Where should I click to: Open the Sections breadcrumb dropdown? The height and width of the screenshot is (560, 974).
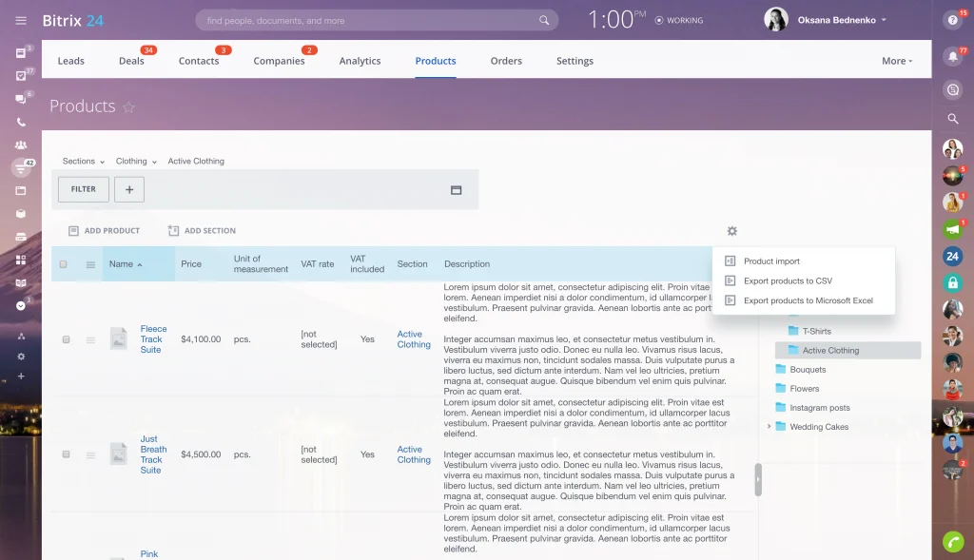(x=83, y=162)
